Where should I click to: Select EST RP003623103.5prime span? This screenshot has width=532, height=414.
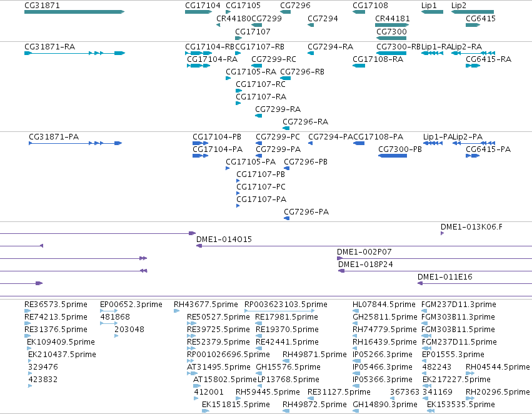[x=279, y=311]
